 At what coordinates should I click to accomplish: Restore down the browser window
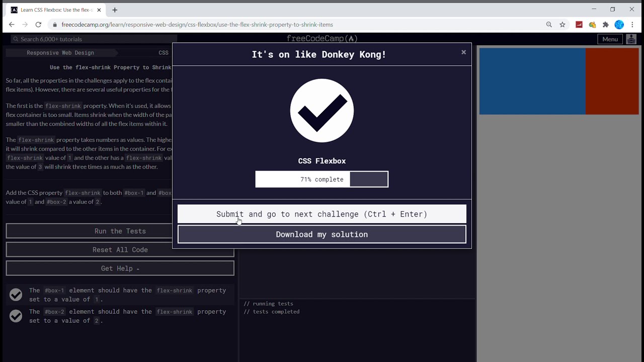(x=612, y=9)
